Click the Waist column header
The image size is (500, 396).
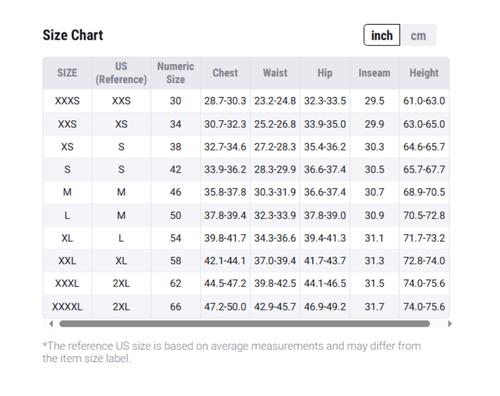(275, 73)
